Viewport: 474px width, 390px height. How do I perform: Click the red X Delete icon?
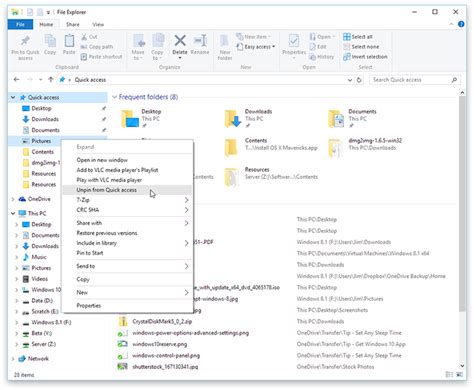180,41
